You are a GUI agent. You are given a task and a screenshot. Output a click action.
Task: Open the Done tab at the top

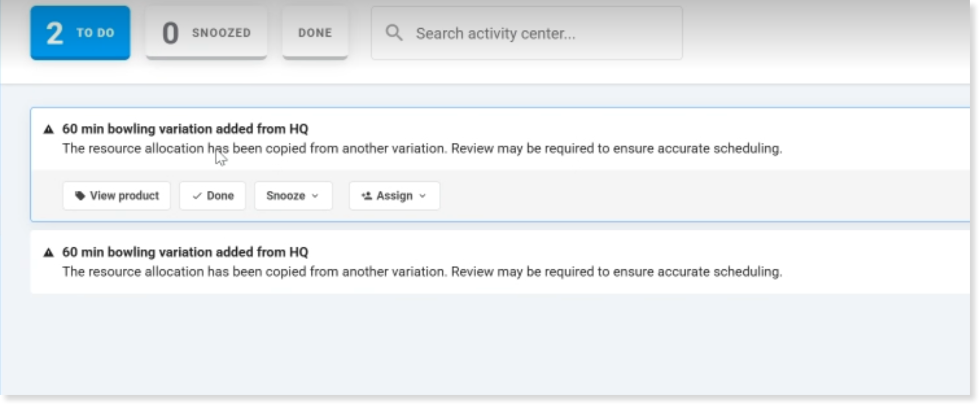tap(315, 33)
